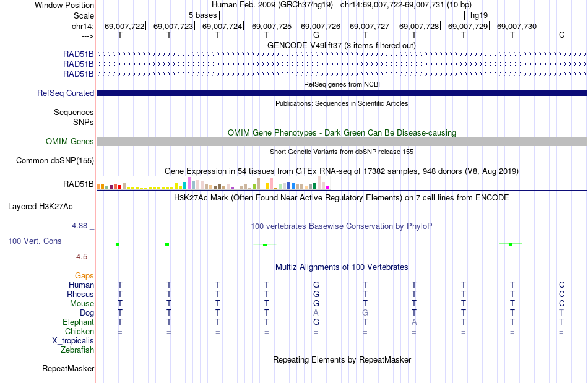Click the 'RefSeq genes from NCBI' title
The width and height of the screenshot is (588, 383).
click(x=342, y=84)
